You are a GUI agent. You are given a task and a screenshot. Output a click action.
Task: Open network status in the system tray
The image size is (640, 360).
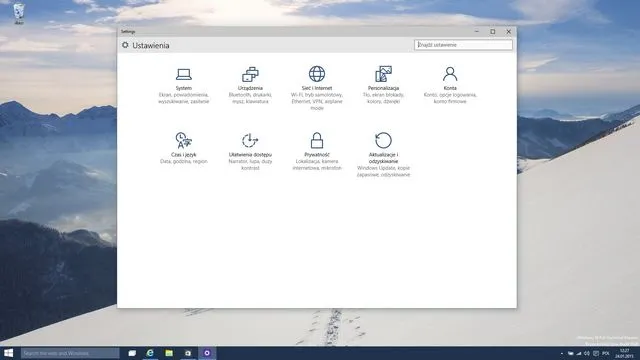[579, 353]
